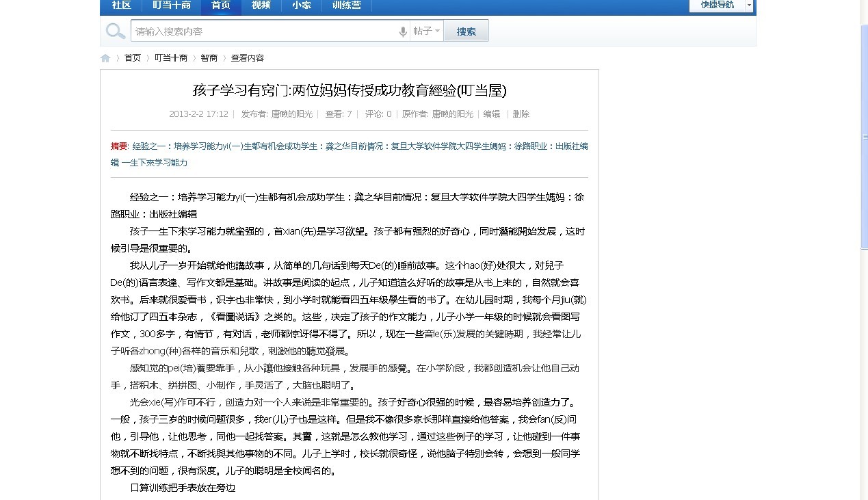Open publisher 庸懒的阳光 profile link
The image size is (868, 500).
click(292, 114)
